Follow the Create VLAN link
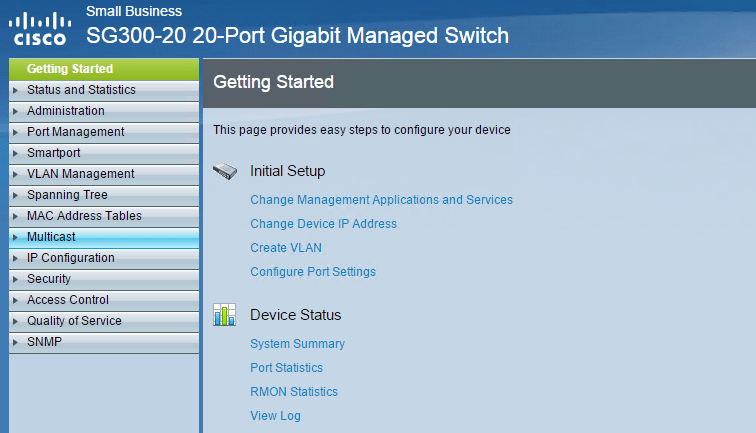756x433 pixels. (286, 248)
